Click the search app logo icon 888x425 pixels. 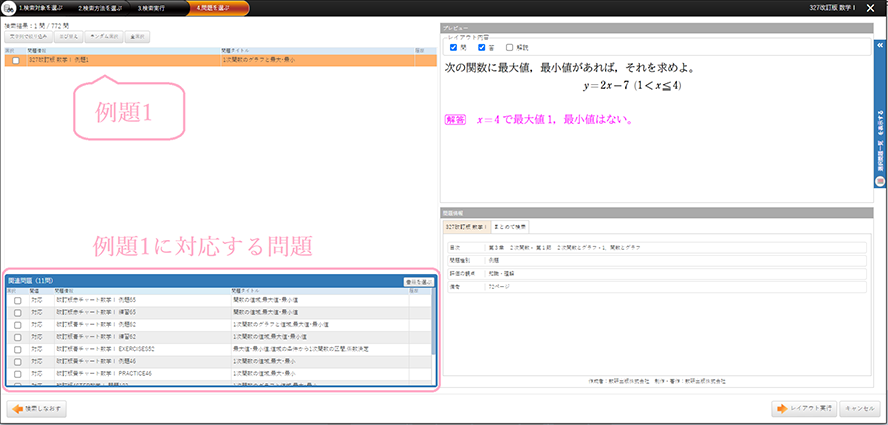[x=8, y=7]
